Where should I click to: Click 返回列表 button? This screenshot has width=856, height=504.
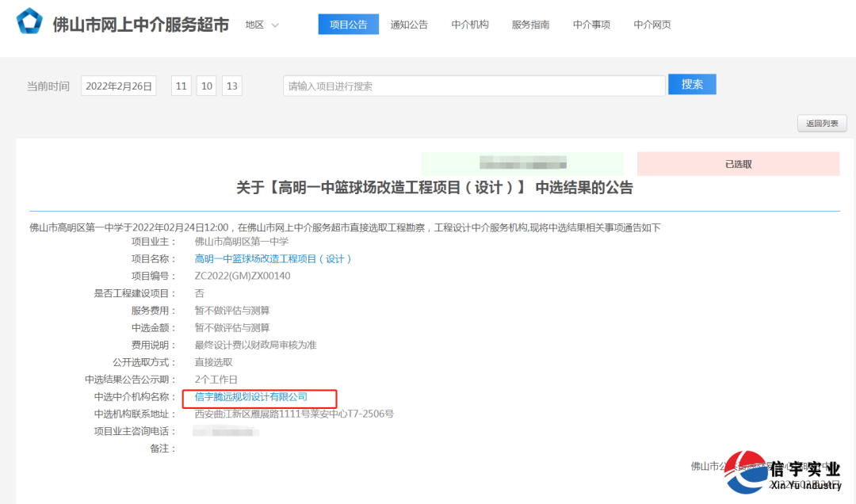coord(822,124)
